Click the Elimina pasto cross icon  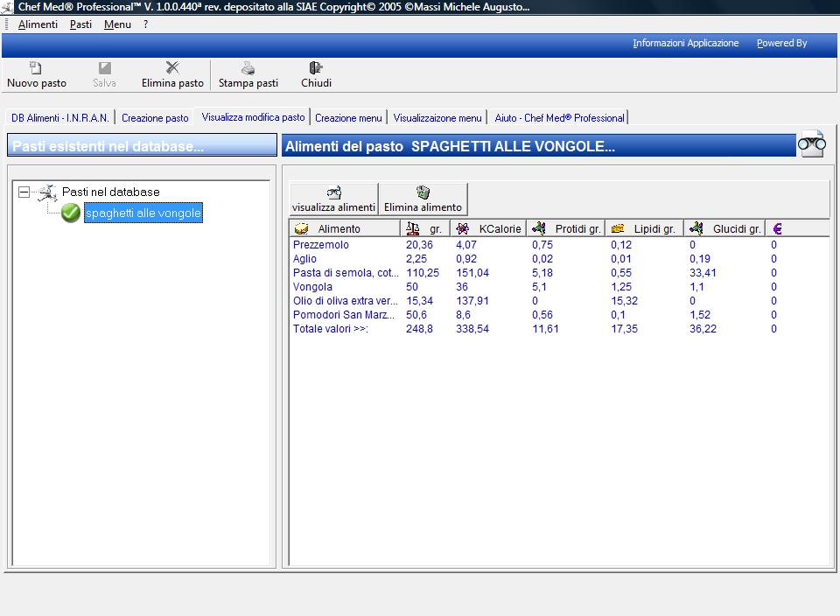pyautogui.click(x=172, y=67)
